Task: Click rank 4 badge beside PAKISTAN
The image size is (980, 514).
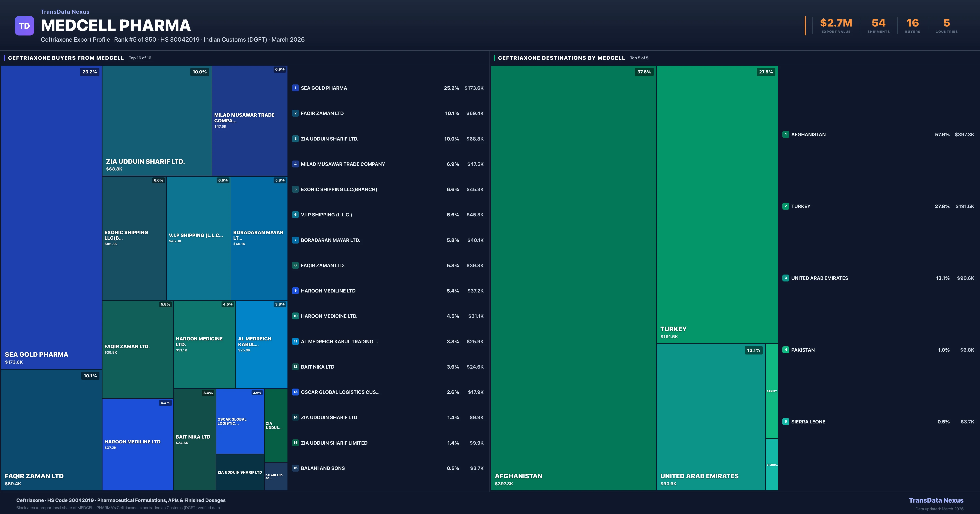Action: pos(786,350)
